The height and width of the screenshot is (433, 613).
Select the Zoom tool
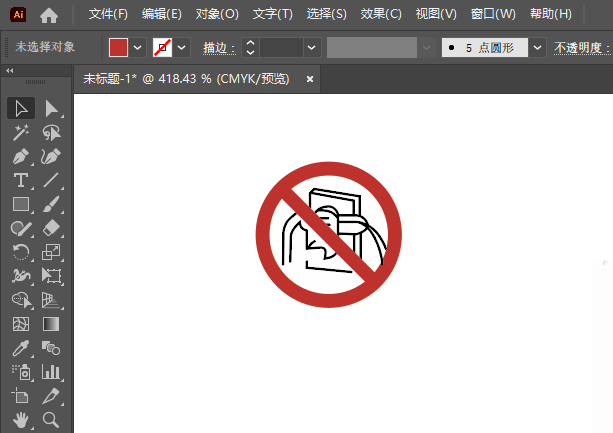[x=51, y=420]
